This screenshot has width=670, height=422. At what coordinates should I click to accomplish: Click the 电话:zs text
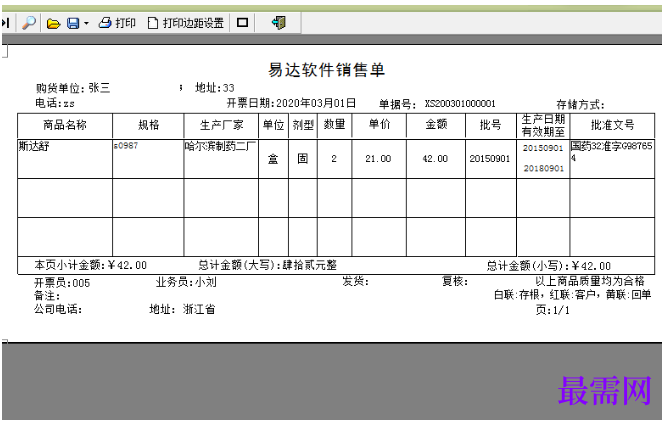click(x=55, y=103)
